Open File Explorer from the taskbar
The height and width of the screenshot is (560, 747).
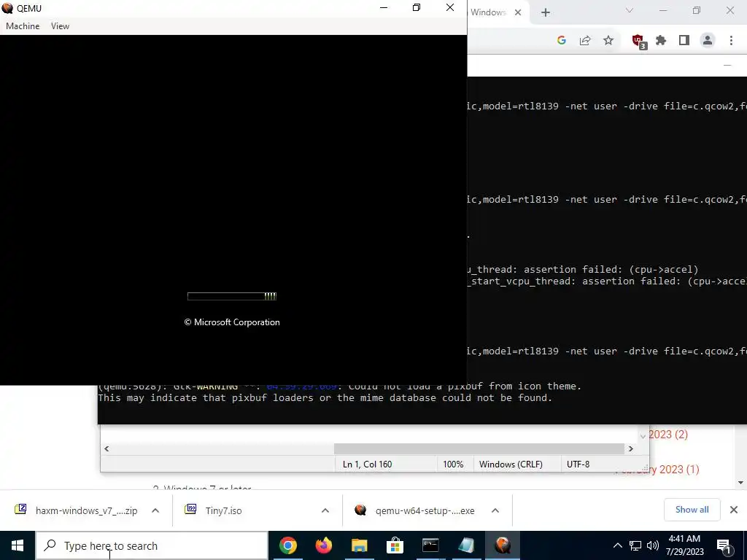[x=359, y=545]
